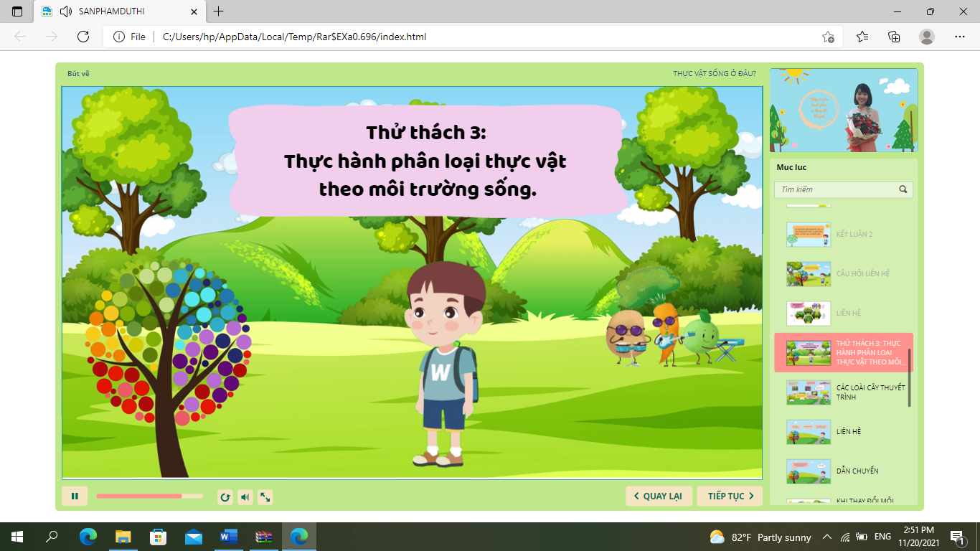This screenshot has width=980, height=551.
Task: Select the DẪN CHUYỂN slide thumbnail
Action: [x=809, y=471]
